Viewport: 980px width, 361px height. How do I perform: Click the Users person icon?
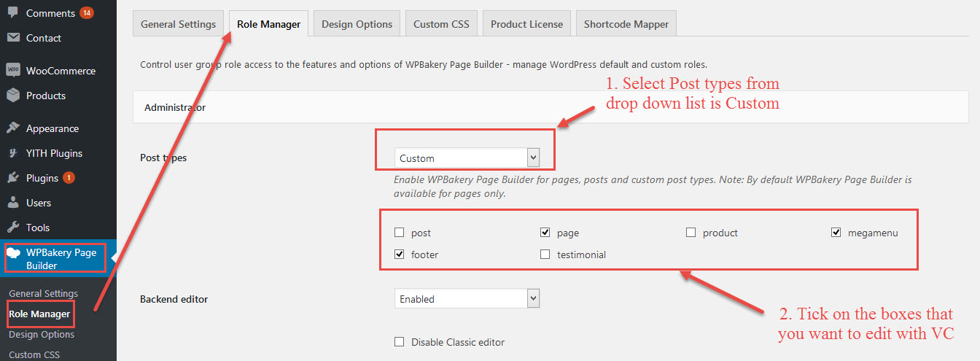[x=13, y=203]
